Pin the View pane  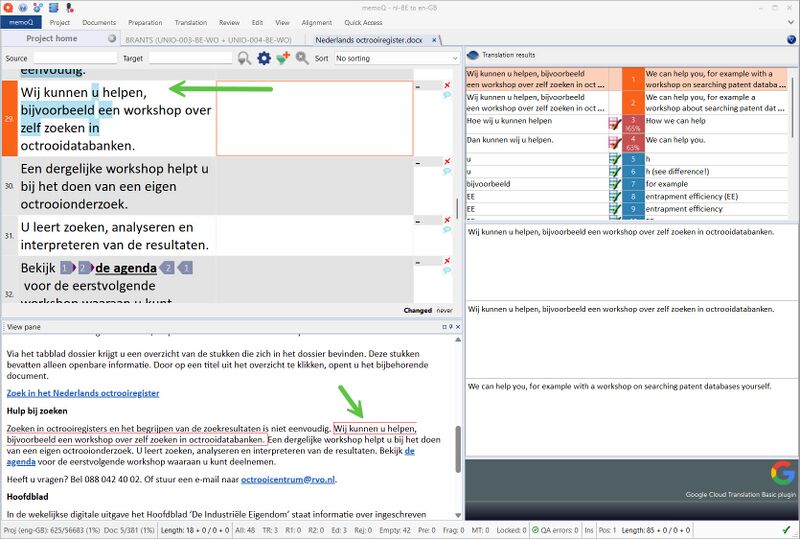pos(451,327)
